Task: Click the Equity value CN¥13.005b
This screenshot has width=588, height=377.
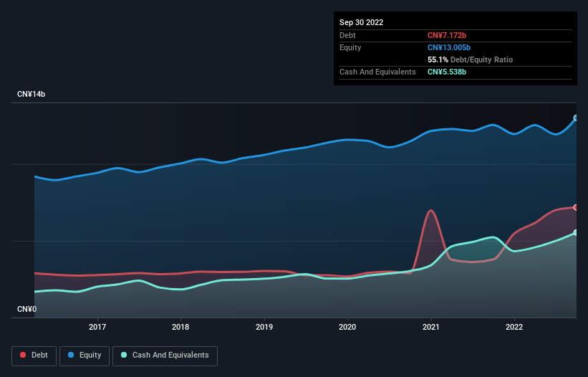Action: pos(449,47)
